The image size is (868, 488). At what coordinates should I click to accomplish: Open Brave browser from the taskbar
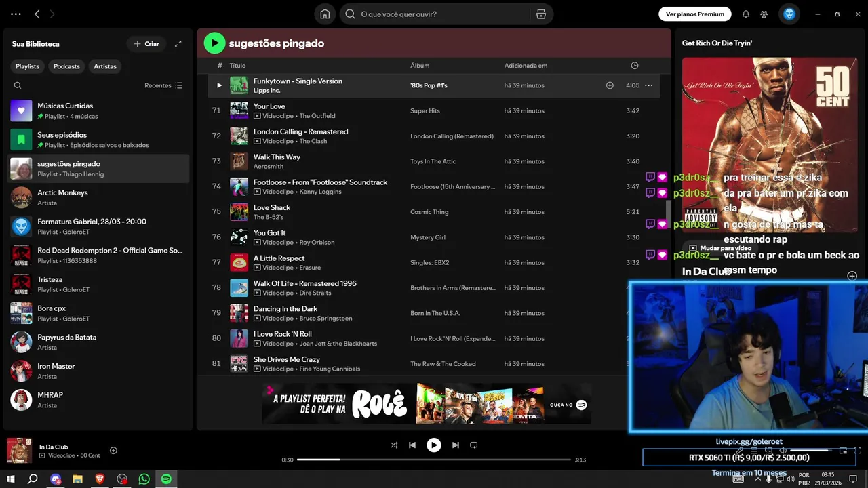point(100,479)
